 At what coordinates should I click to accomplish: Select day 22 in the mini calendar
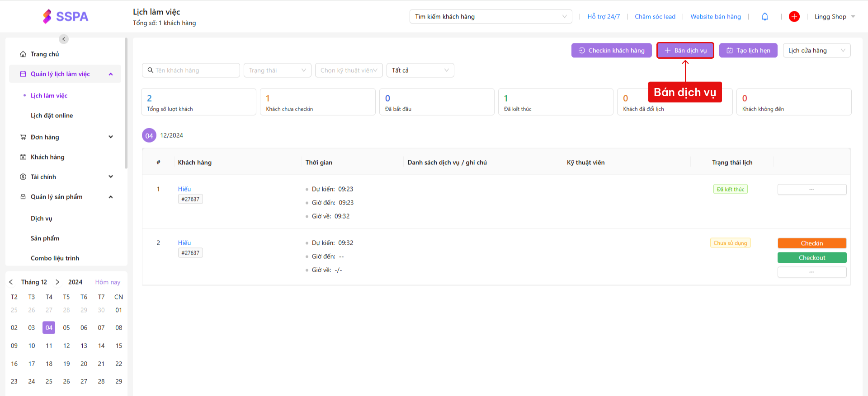(119, 364)
